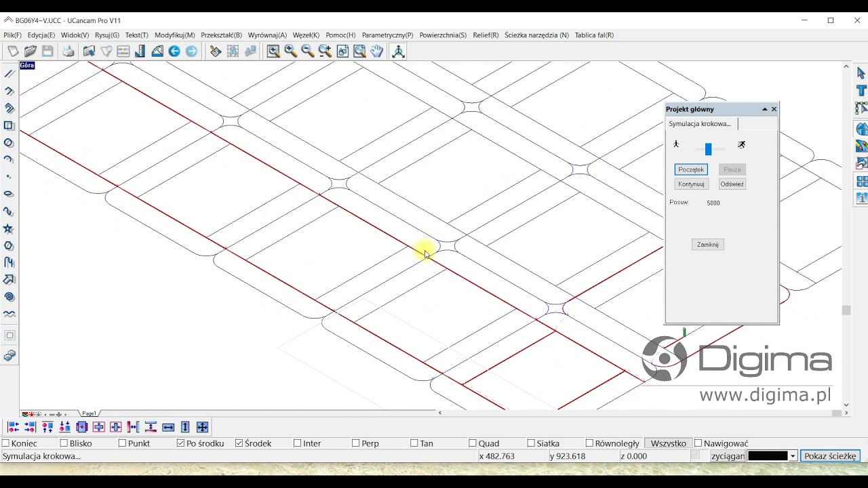Click the Odśwież button

[x=732, y=184]
